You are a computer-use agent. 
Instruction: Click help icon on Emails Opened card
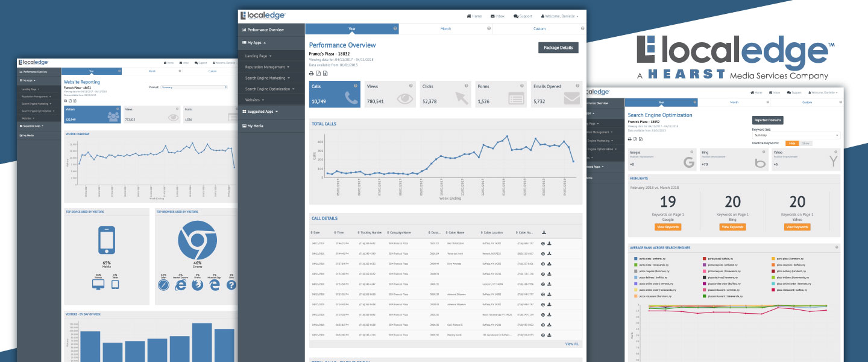click(x=578, y=86)
